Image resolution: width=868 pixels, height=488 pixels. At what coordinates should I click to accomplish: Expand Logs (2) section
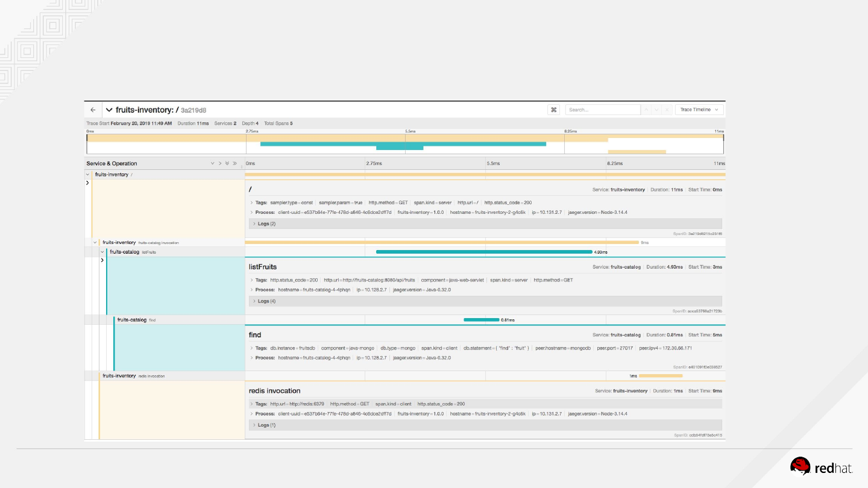click(485, 224)
